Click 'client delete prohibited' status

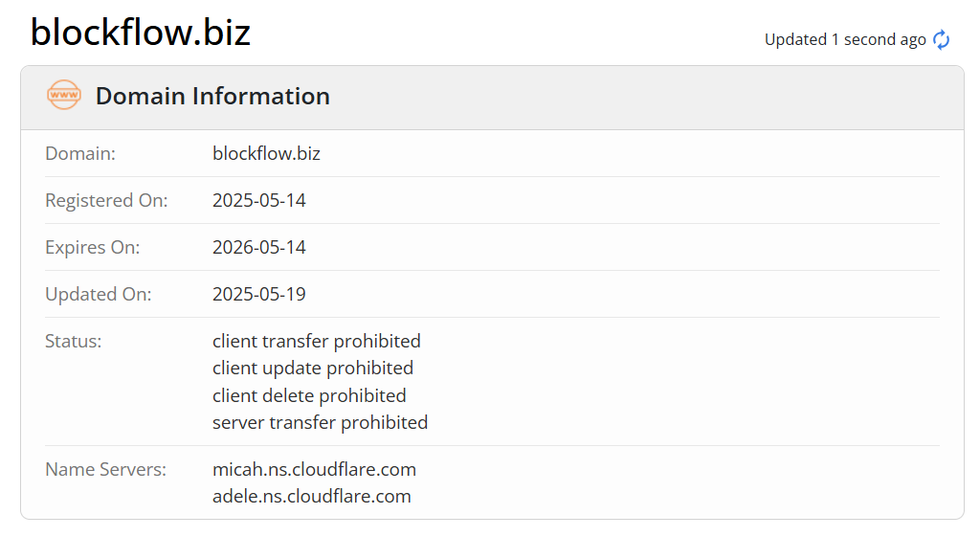pyautogui.click(x=309, y=395)
